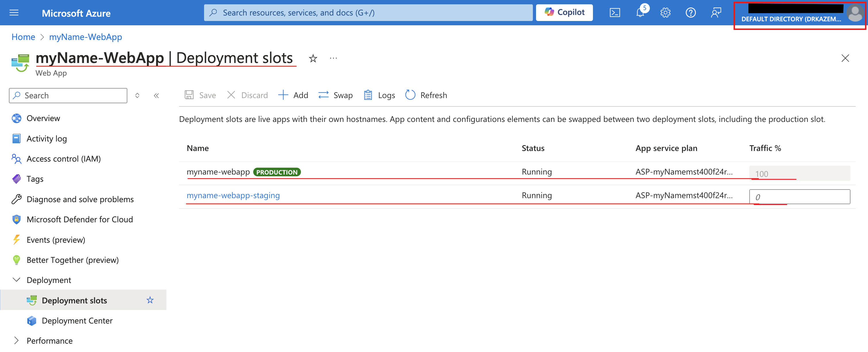This screenshot has height=352, width=868.
Task: Launch Cloud Shell from the top bar
Action: coord(614,13)
